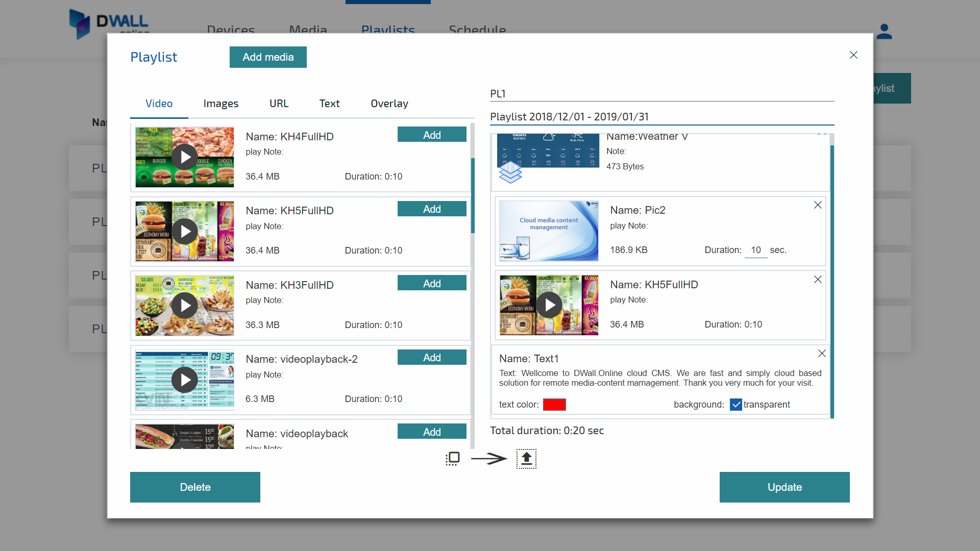Click the overlay layers icon on Weather
The image size is (980, 551).
coord(510,172)
